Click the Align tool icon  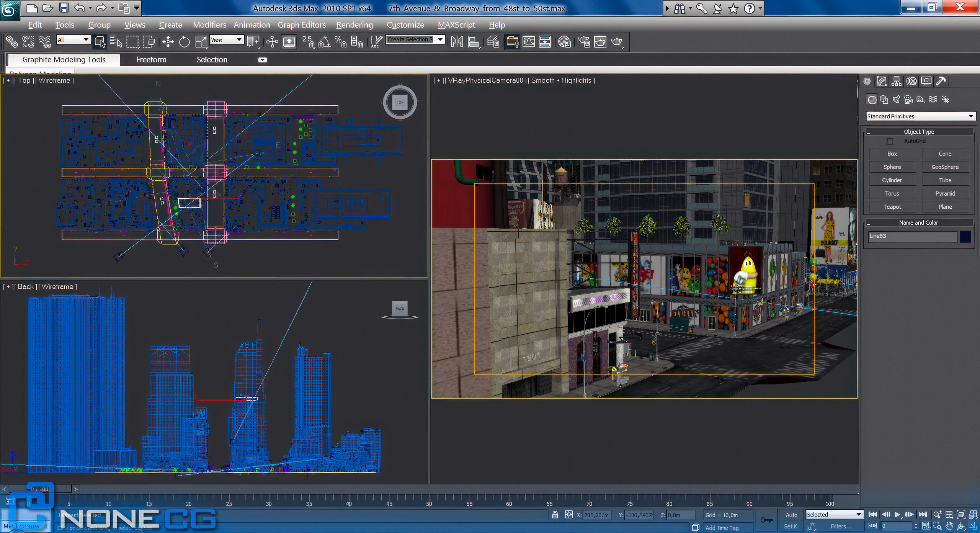coord(474,41)
